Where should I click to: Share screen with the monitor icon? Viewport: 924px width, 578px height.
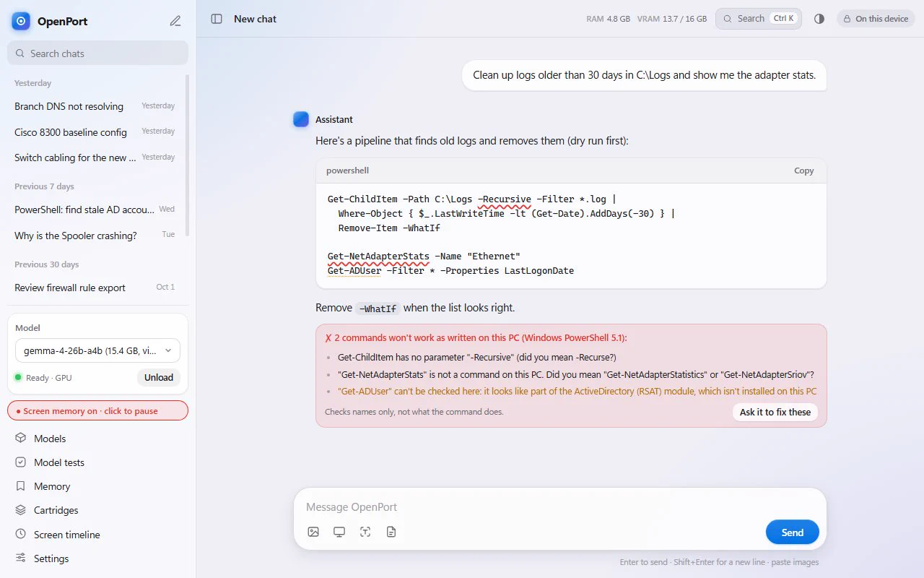pyautogui.click(x=339, y=532)
